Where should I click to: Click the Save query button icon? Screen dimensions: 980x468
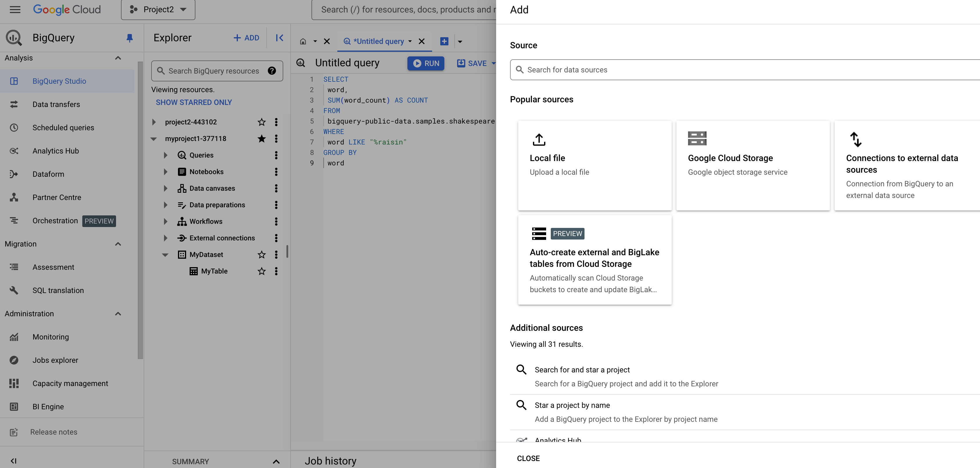pyautogui.click(x=460, y=63)
